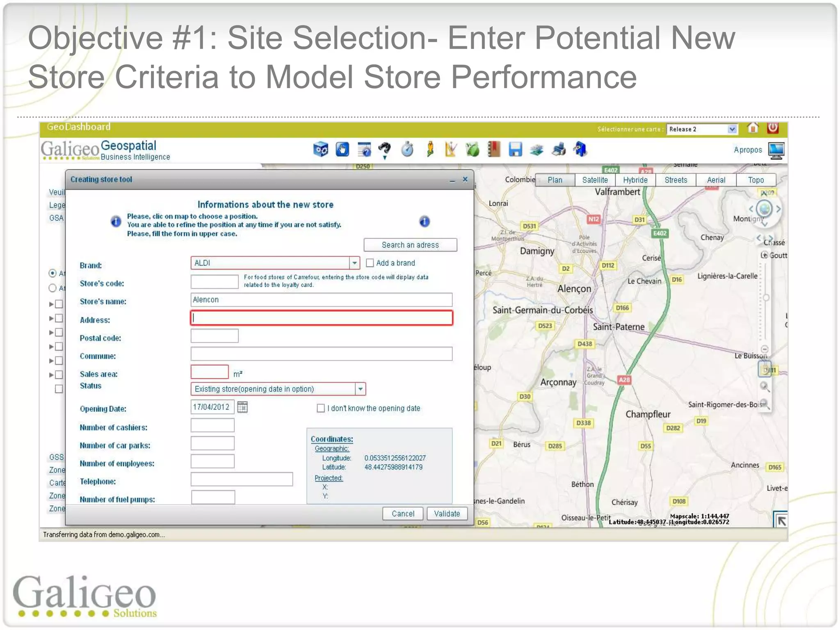
Task: Click the Cancel button
Action: 403,514
